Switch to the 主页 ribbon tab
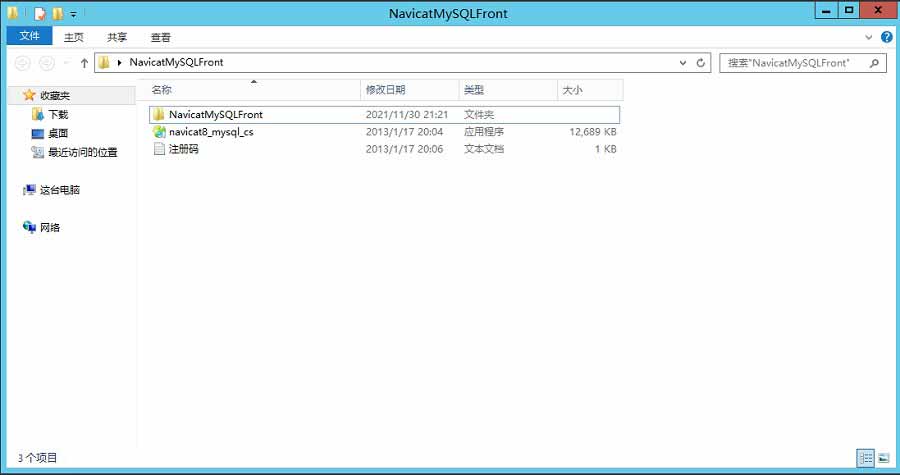This screenshot has height=475, width=900. click(73, 37)
